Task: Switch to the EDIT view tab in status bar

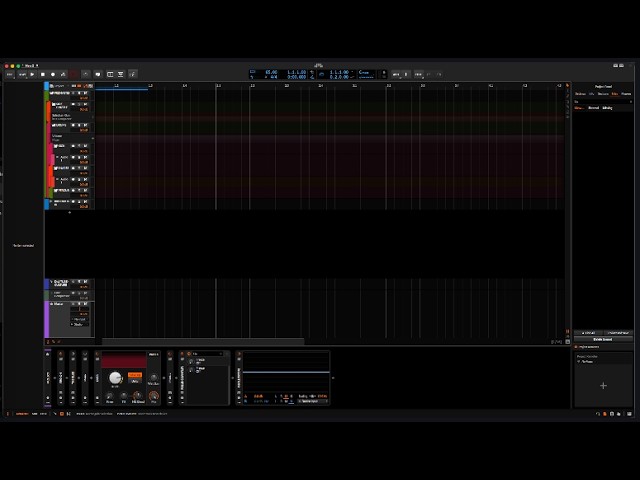Action: (x=43, y=414)
